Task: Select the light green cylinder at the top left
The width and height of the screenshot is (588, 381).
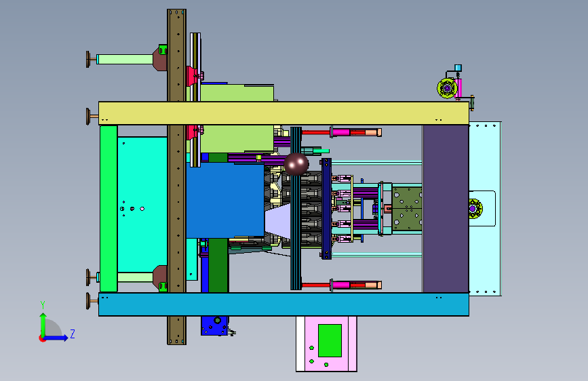Action: click(125, 59)
